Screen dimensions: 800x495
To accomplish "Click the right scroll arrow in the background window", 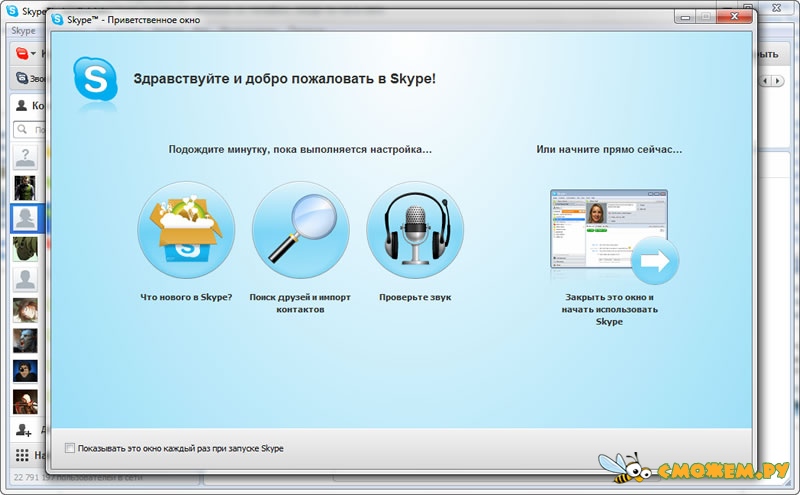I will (778, 81).
